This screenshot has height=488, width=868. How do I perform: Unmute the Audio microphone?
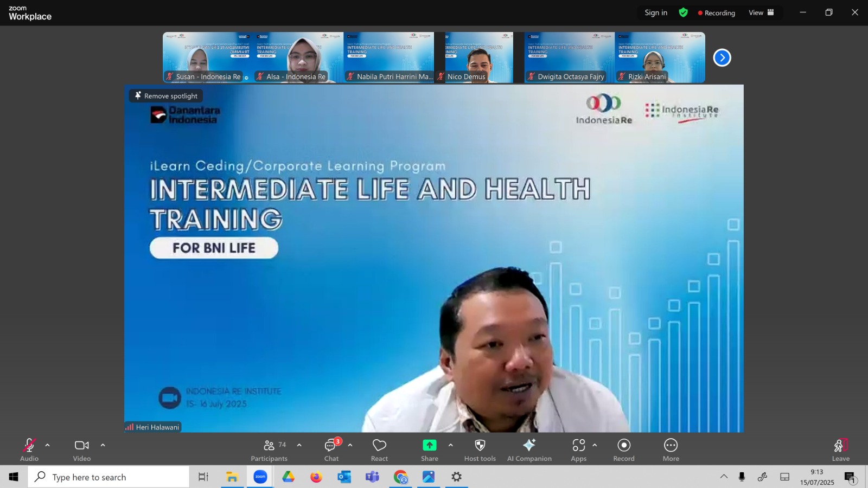point(29,450)
